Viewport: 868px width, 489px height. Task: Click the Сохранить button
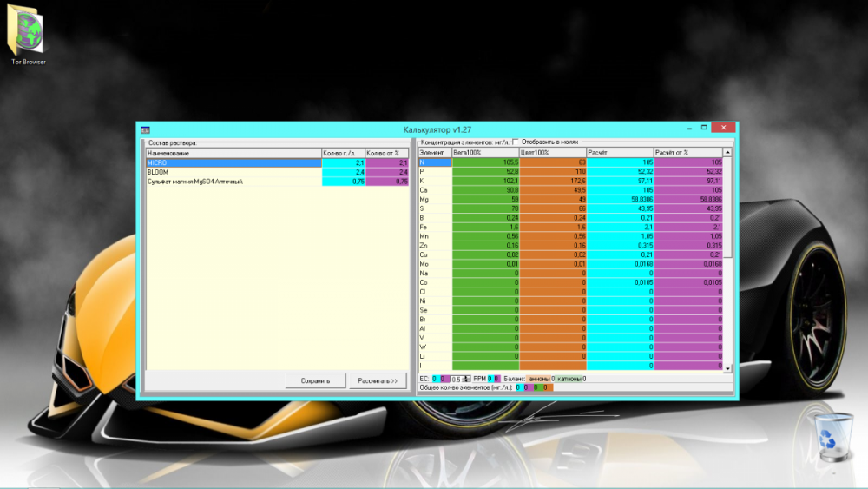pyautogui.click(x=315, y=380)
